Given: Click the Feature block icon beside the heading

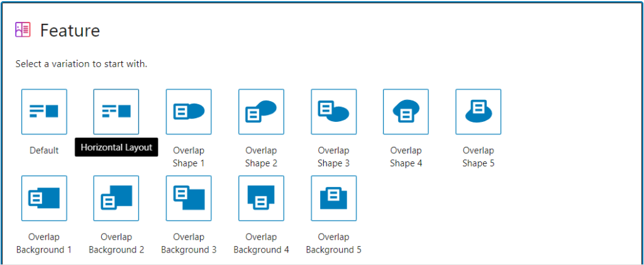Looking at the screenshot, I should (x=23, y=30).
